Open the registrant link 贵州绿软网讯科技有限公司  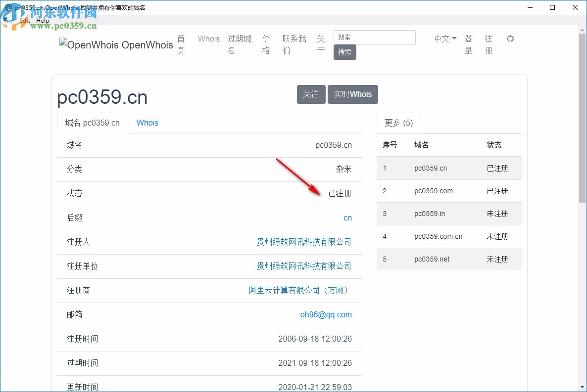click(303, 242)
